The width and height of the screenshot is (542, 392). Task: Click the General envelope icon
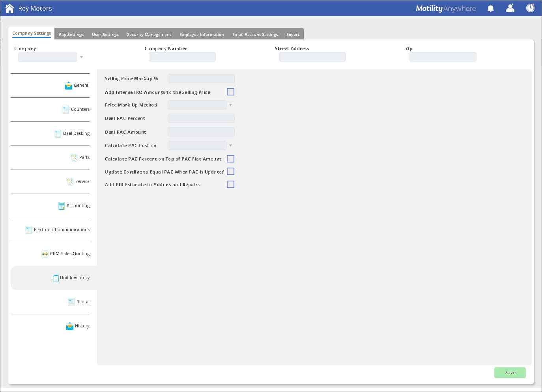69,86
